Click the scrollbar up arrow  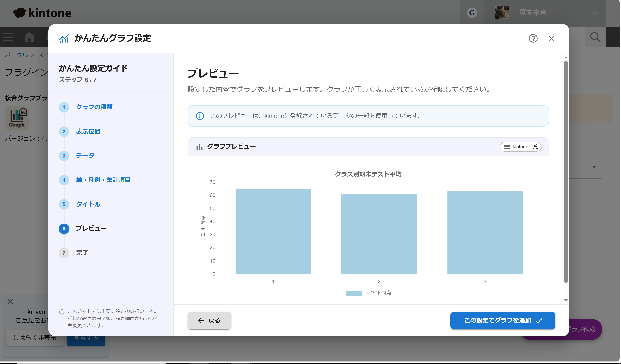click(x=566, y=57)
